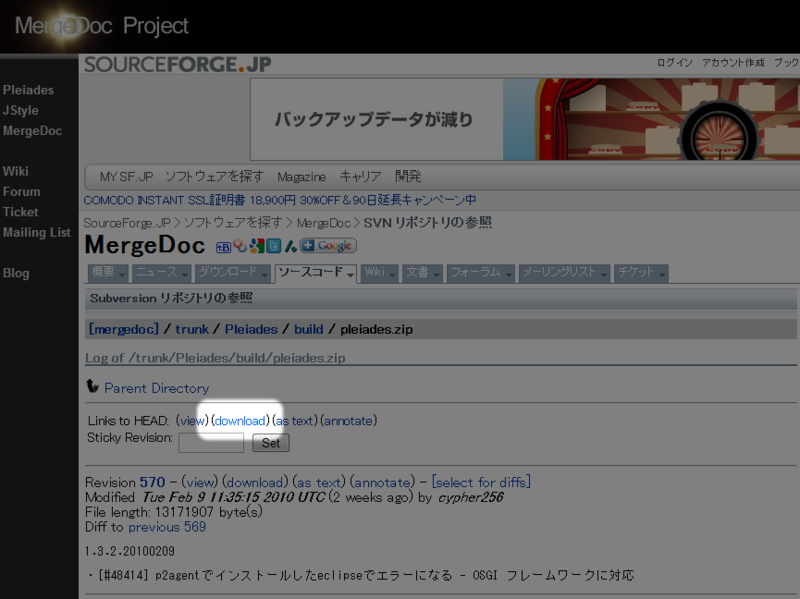The width and height of the screenshot is (800, 599).
Task: Open the ソフトウェアを探す menu item
Action: (x=214, y=177)
